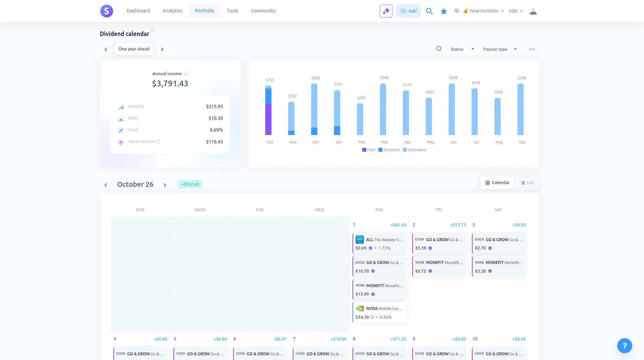Image resolution: width=644 pixels, height=360 pixels.
Task: Go to month before October 26
Action: coord(106,185)
